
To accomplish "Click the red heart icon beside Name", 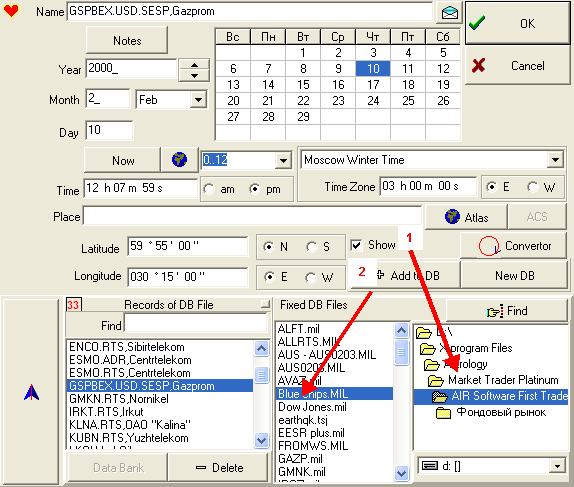I will (x=11, y=11).
